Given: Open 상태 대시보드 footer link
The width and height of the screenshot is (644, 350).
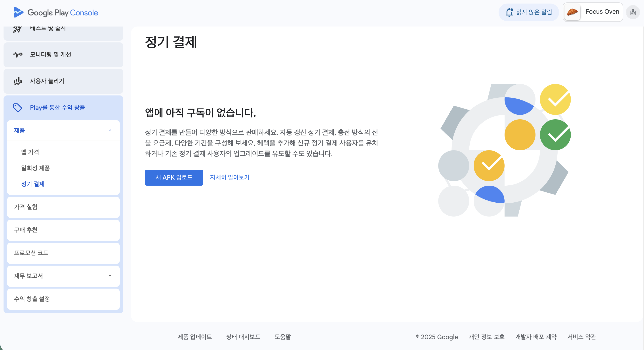Looking at the screenshot, I should [x=243, y=337].
